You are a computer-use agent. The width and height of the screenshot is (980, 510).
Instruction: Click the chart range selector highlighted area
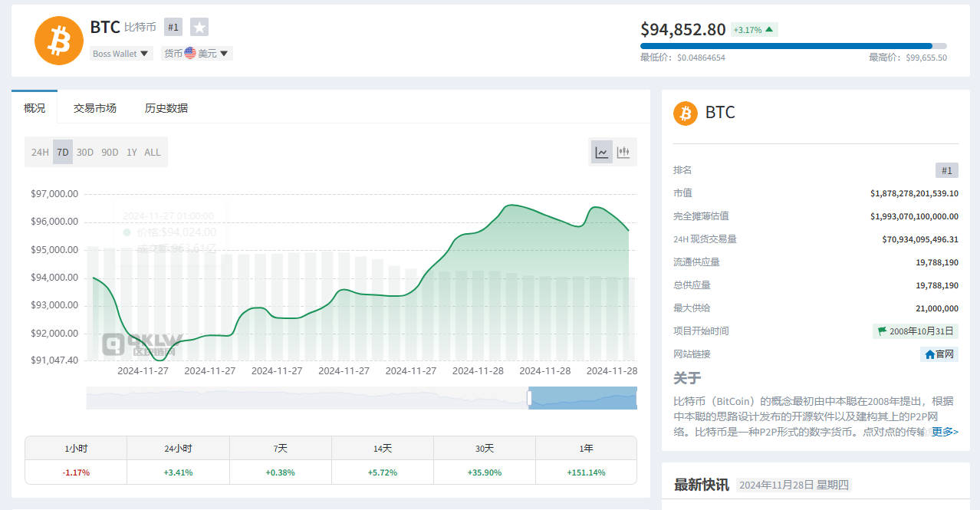[x=583, y=398]
